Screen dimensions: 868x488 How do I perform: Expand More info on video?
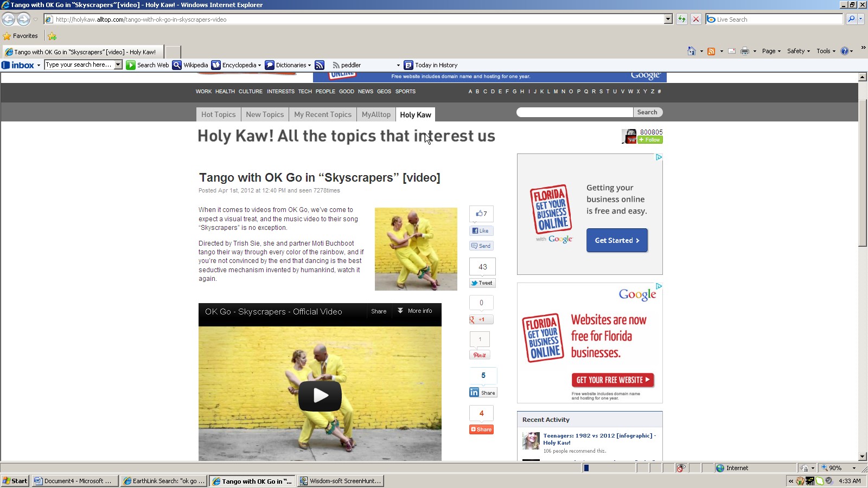point(415,311)
